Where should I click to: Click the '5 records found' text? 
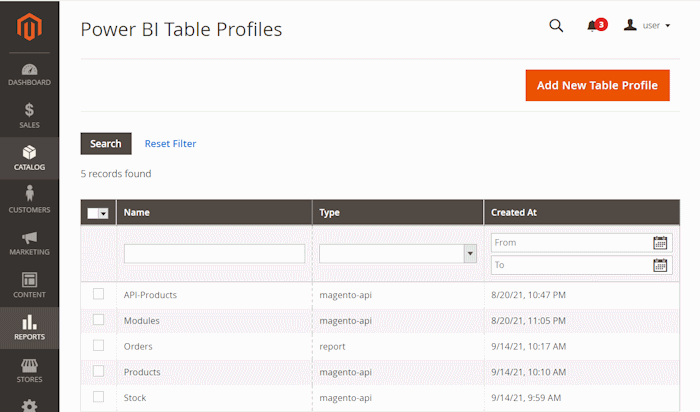[116, 174]
